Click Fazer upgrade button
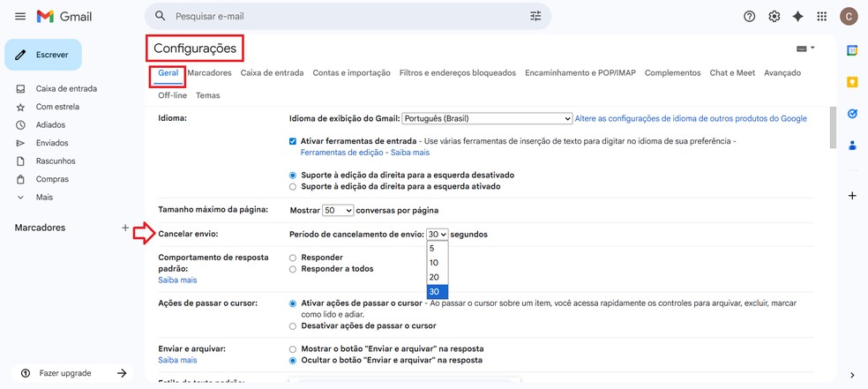The width and height of the screenshot is (868, 389). click(x=72, y=373)
